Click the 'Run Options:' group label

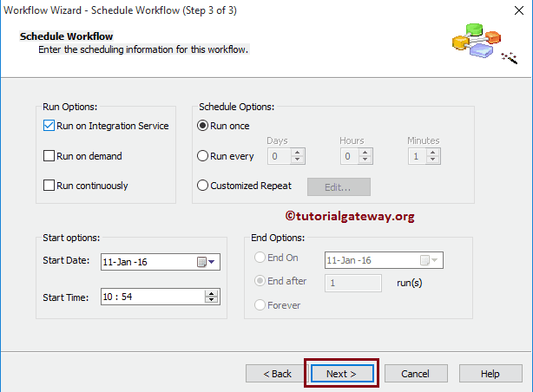coord(69,107)
